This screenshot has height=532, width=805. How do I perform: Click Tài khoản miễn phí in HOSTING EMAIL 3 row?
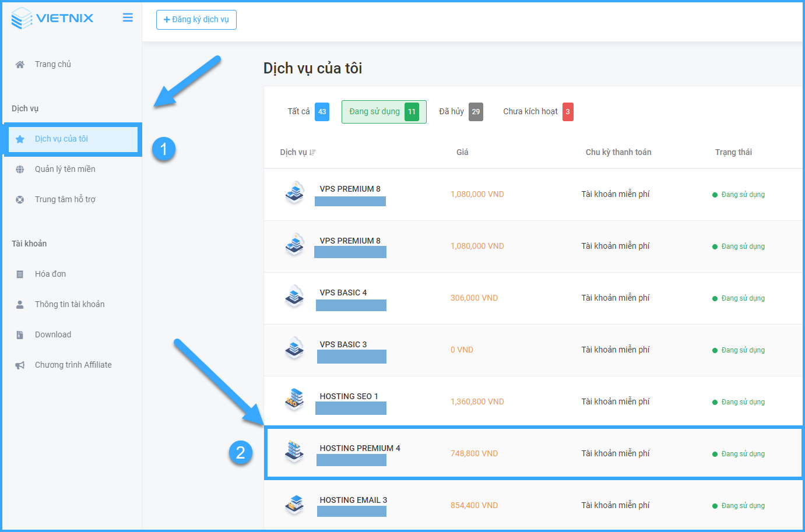click(615, 505)
